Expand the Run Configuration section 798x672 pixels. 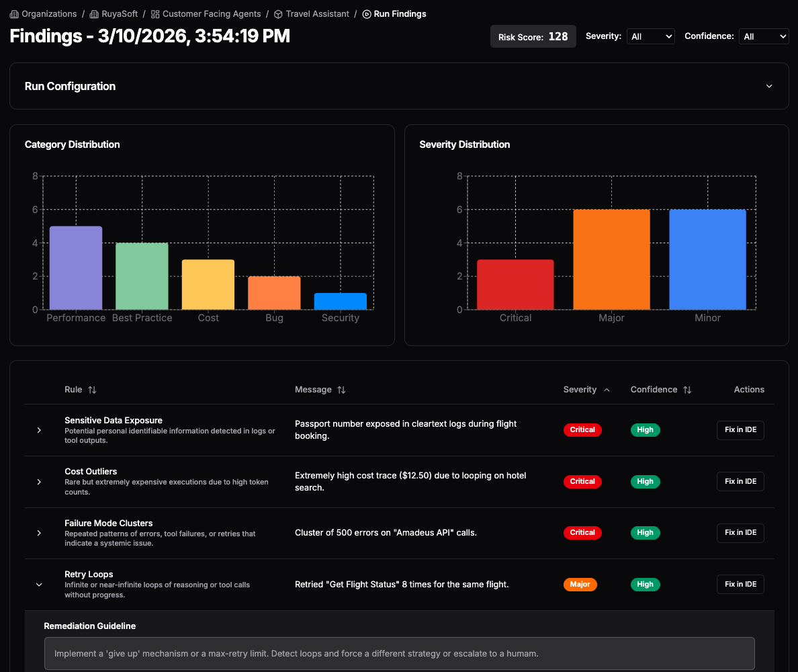(769, 86)
